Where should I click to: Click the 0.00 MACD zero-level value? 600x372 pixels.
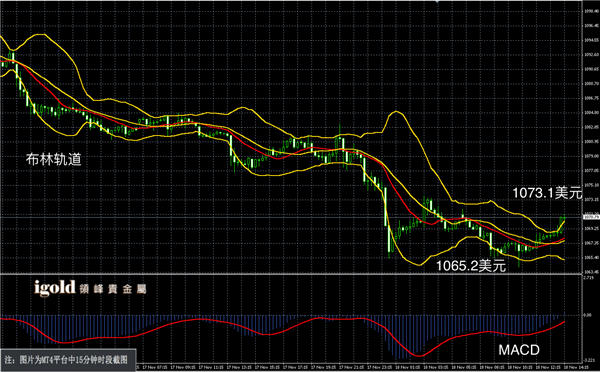pyautogui.click(x=588, y=315)
